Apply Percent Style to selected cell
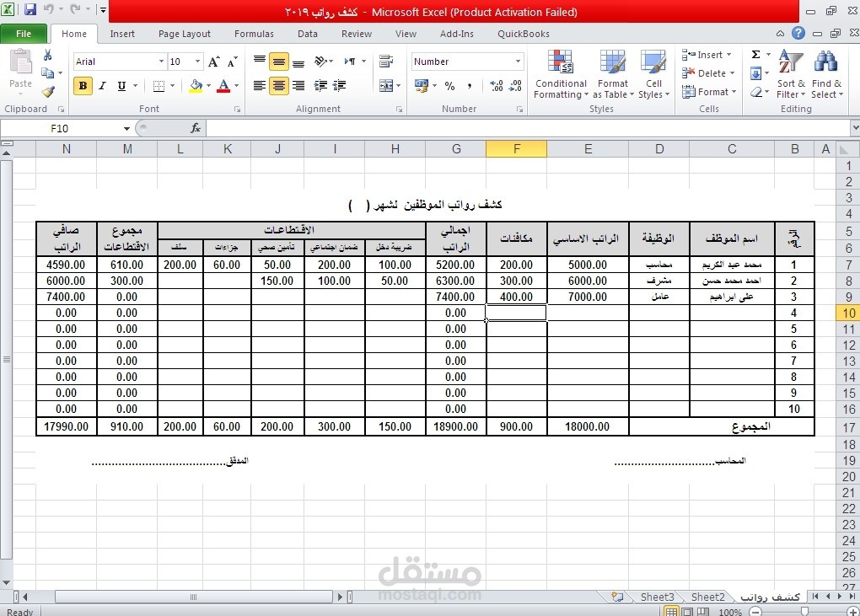Viewport: 860px width, 616px height. (449, 86)
